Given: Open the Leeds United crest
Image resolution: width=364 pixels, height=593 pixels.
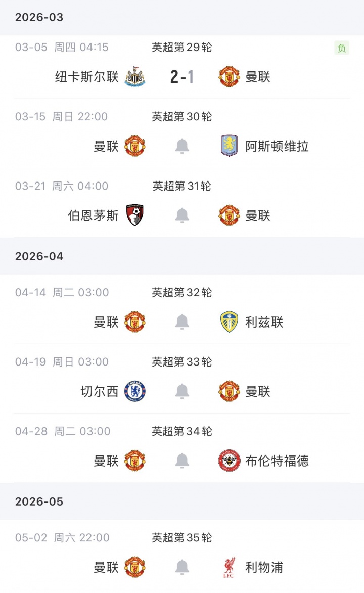Looking at the screenshot, I should pyautogui.click(x=229, y=322).
